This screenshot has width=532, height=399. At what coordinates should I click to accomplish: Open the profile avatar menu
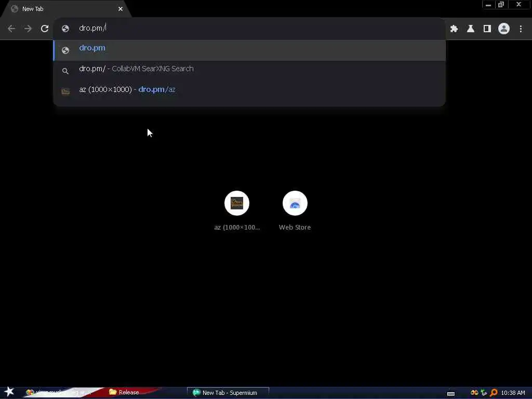pyautogui.click(x=504, y=29)
